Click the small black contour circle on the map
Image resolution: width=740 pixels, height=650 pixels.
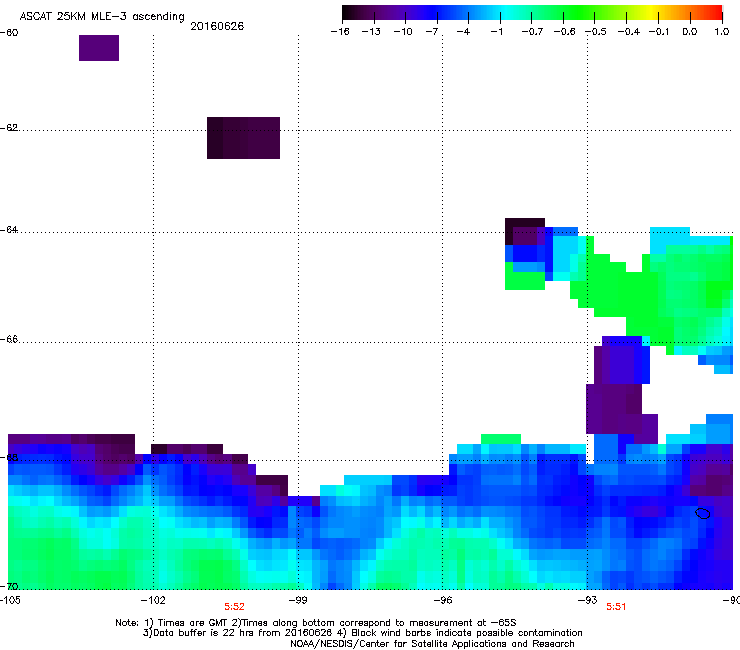[703, 514]
